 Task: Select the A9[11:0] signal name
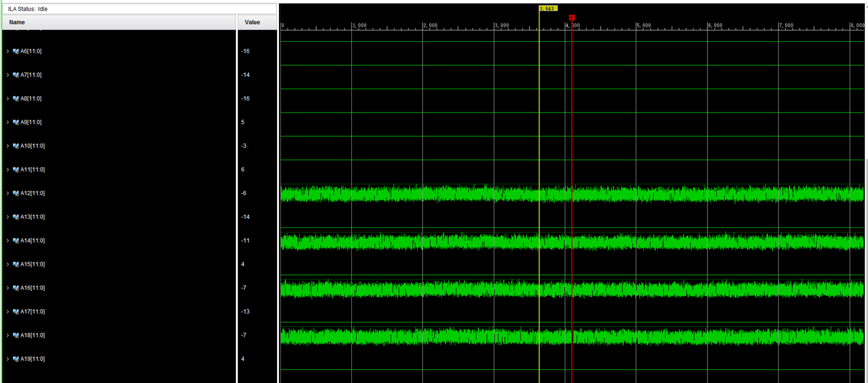(x=31, y=123)
